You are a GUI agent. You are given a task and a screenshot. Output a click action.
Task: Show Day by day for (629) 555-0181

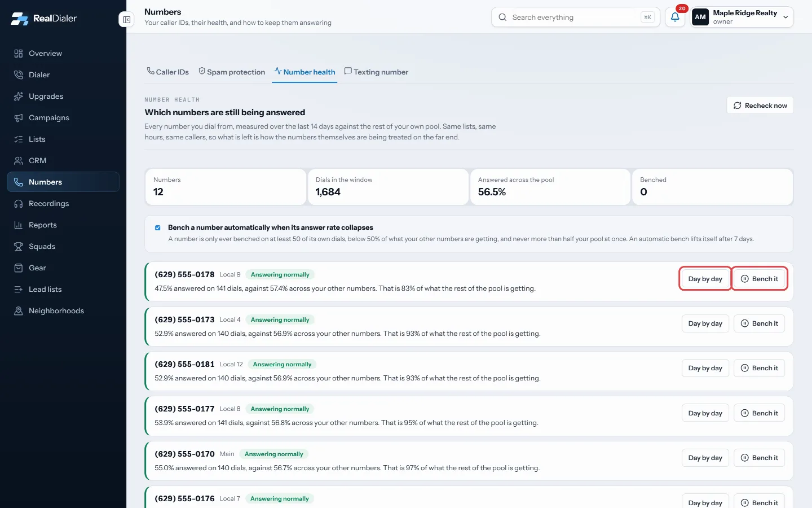pos(705,368)
